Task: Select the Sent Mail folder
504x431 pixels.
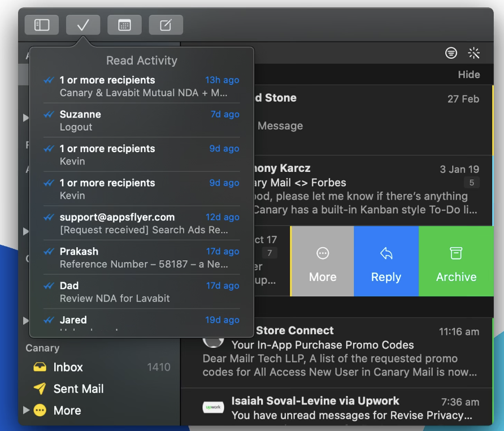Action: coord(98,389)
